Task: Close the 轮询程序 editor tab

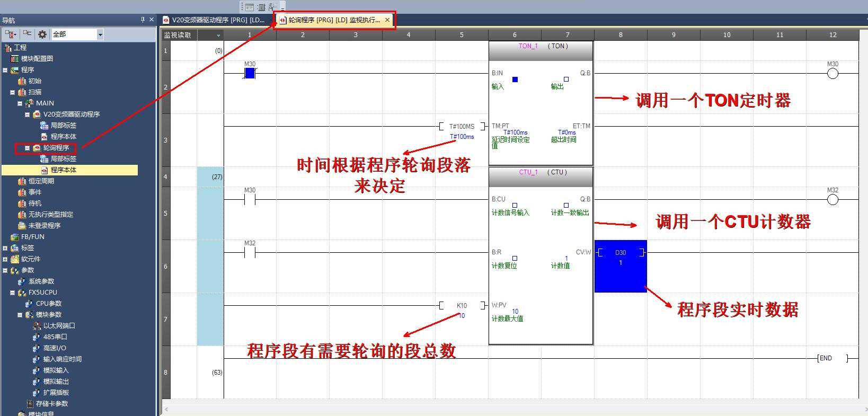Action: (x=387, y=20)
